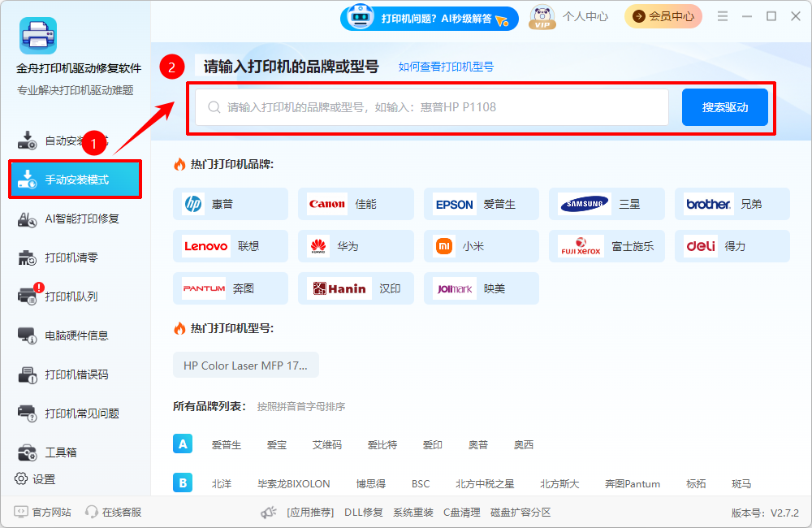Select brand 奔图Pantum in list B
Screen dimensions: 812x528
click(633, 483)
